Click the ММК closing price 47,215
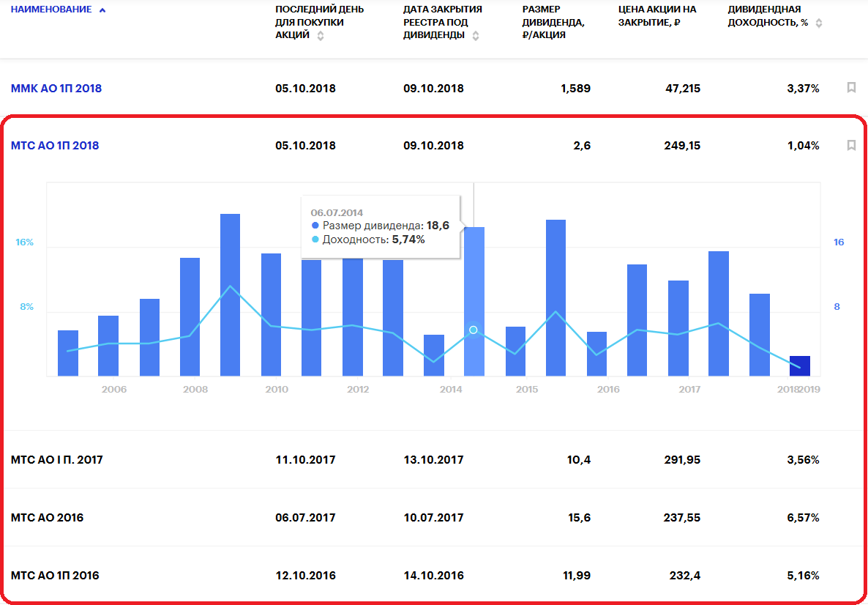The image size is (868, 605). click(683, 88)
